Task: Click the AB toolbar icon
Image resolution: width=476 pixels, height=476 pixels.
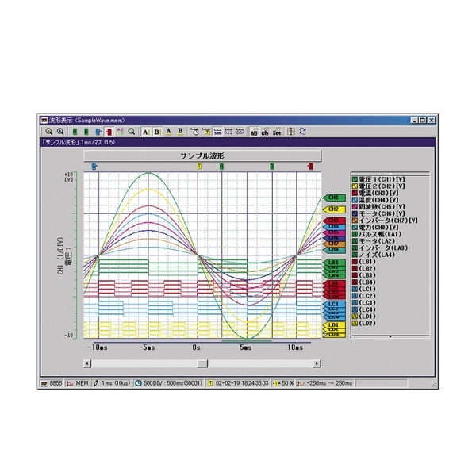Action: [254, 132]
